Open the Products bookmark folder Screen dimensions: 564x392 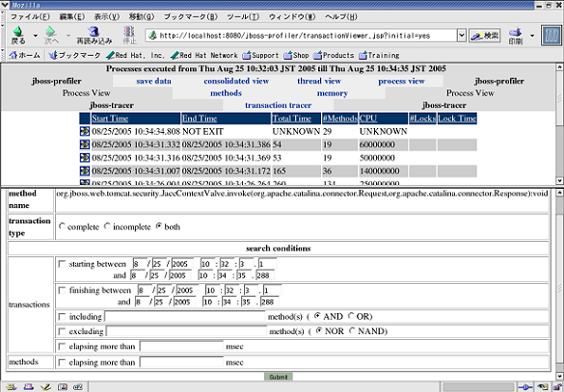click(x=334, y=55)
